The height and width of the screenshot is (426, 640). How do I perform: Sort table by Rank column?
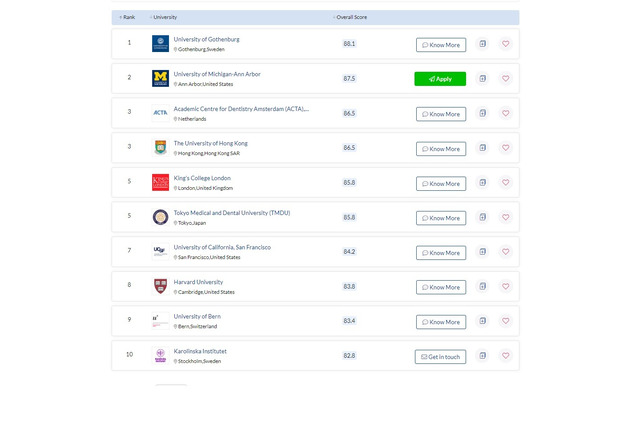coord(127,17)
